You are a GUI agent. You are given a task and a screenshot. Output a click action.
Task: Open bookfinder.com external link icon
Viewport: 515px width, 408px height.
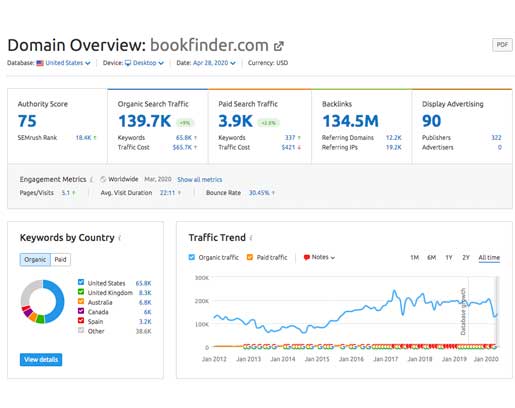[x=279, y=46]
